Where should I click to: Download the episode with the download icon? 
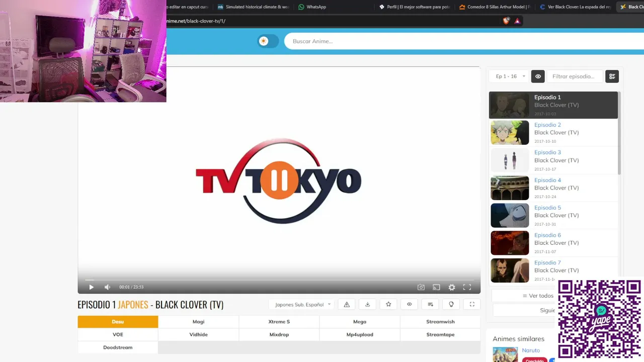click(368, 304)
